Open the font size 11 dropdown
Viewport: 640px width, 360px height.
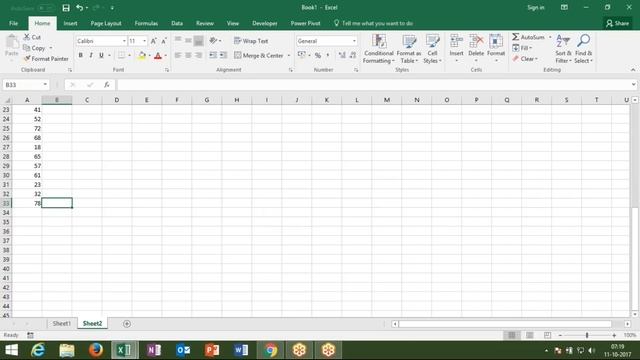point(144,41)
